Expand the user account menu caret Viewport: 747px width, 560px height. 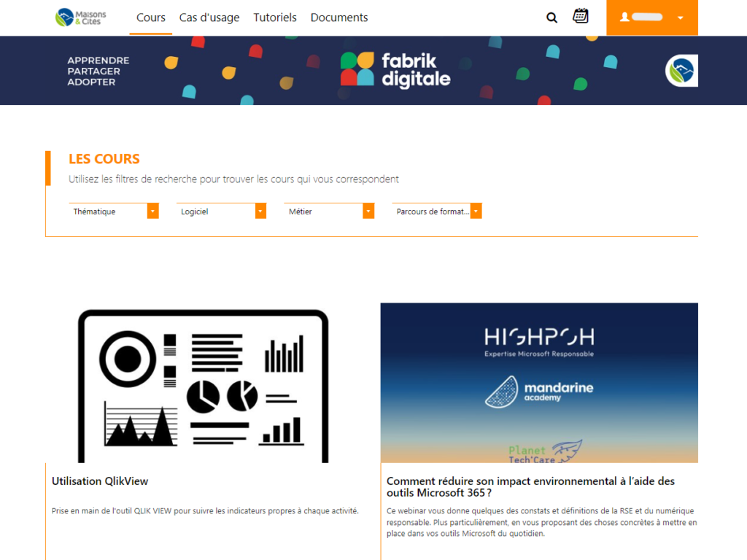coord(680,18)
